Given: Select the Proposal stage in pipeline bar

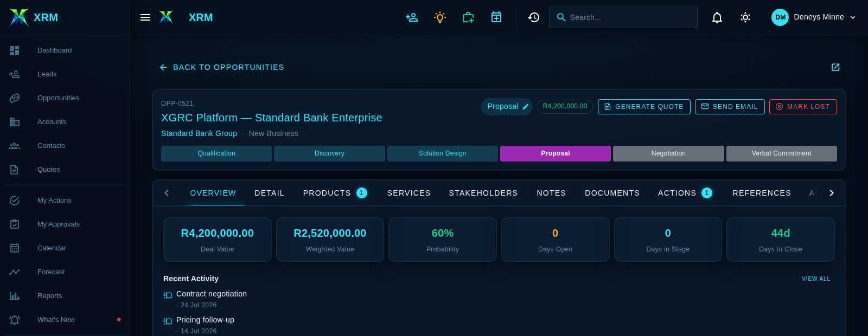Looking at the screenshot, I should (x=556, y=153).
